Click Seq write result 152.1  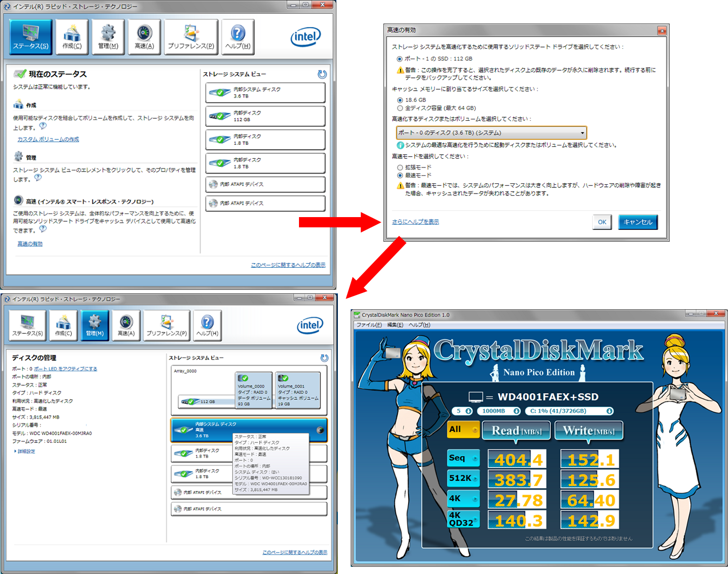tap(590, 459)
